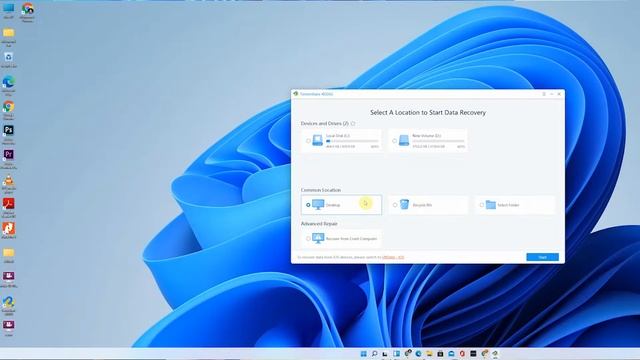Image resolution: width=640 pixels, height=360 pixels.
Task: Open the Windows Start menu
Action: (363, 353)
